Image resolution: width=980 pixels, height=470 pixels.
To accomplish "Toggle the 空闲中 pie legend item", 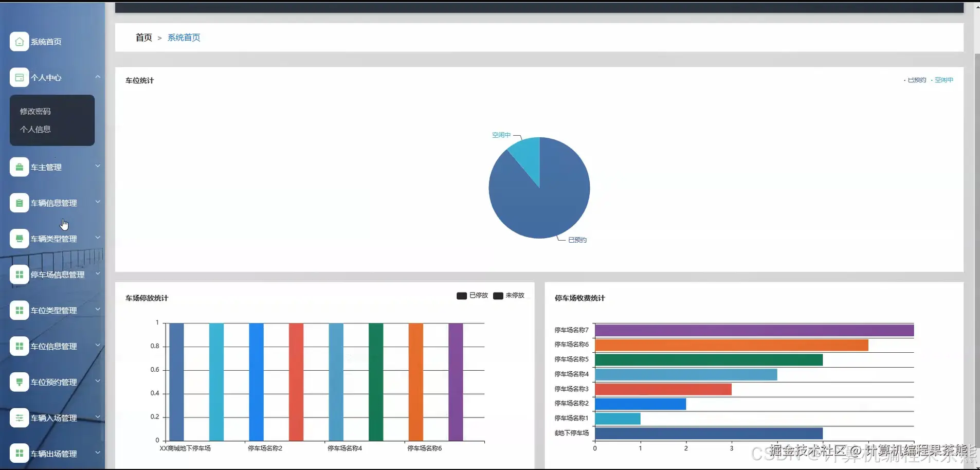I will [x=942, y=80].
